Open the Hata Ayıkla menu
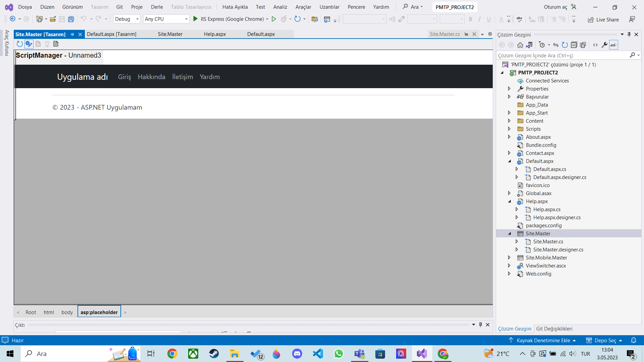This screenshot has height=362, width=644. point(235,7)
